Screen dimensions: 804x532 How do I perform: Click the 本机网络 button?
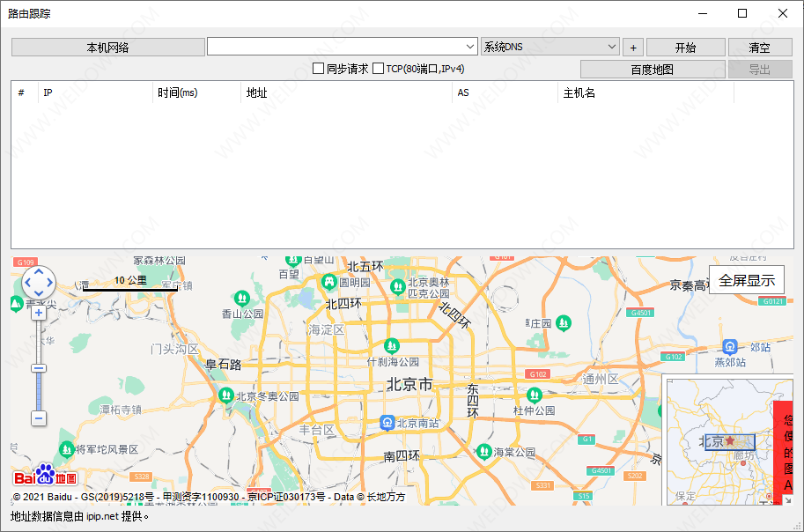pyautogui.click(x=108, y=48)
